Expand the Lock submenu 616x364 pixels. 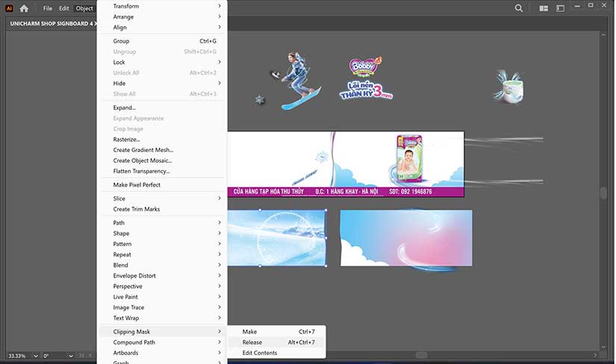(162, 62)
